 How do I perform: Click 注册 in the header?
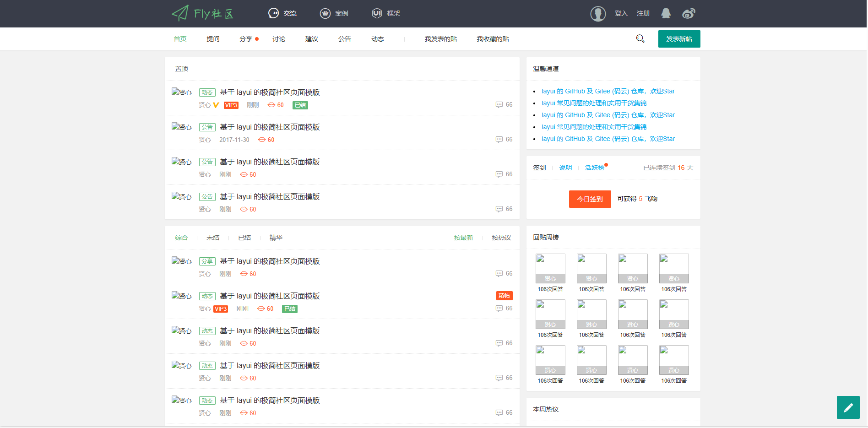643,13
